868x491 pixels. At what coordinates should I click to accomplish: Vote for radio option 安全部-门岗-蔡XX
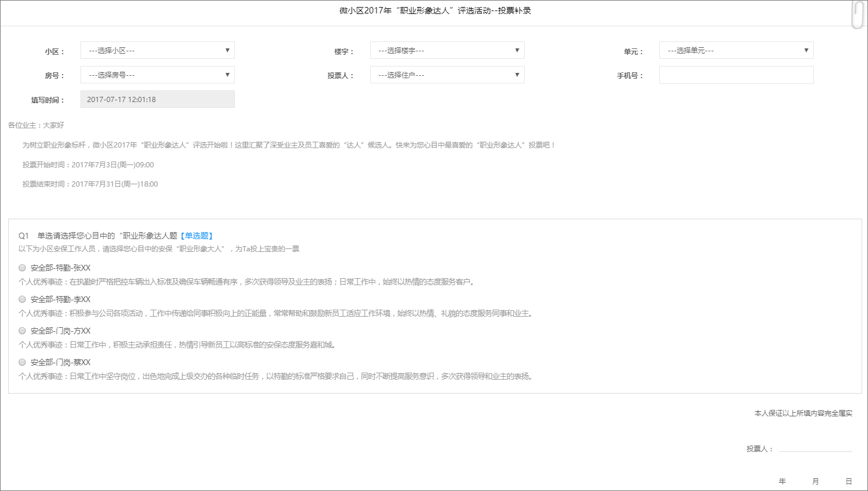[x=22, y=362]
